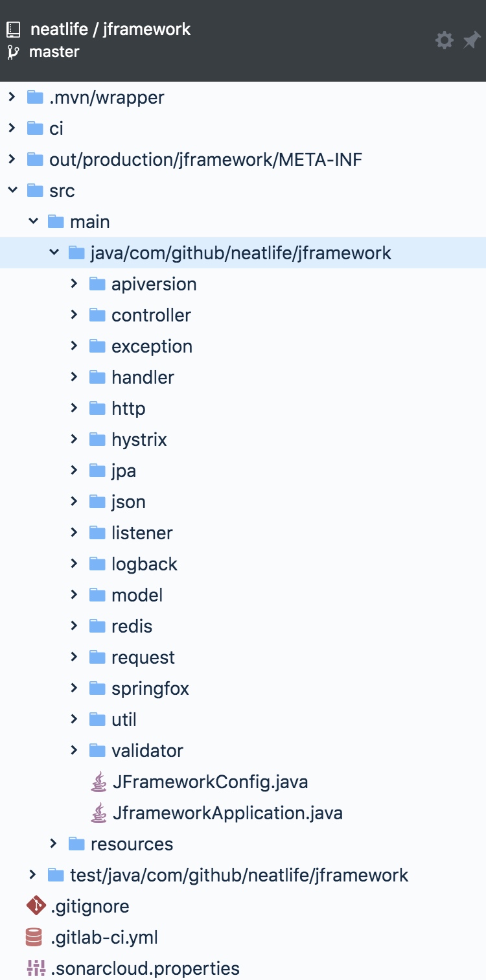
Task: Select the out/production/jframework/META-INF folder
Action: tap(205, 159)
